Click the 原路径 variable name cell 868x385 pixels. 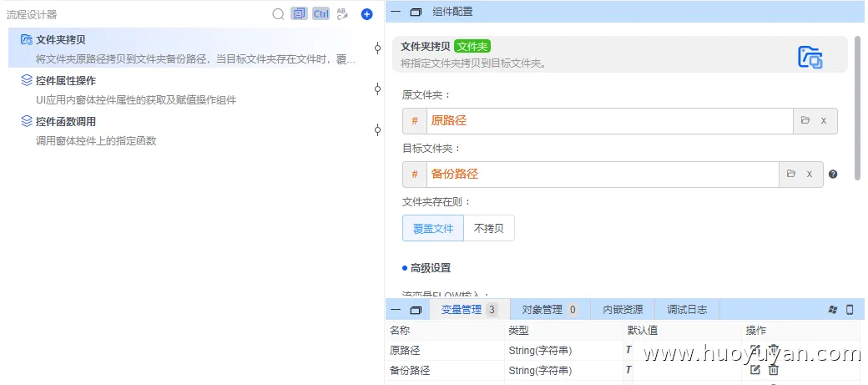[406, 350]
